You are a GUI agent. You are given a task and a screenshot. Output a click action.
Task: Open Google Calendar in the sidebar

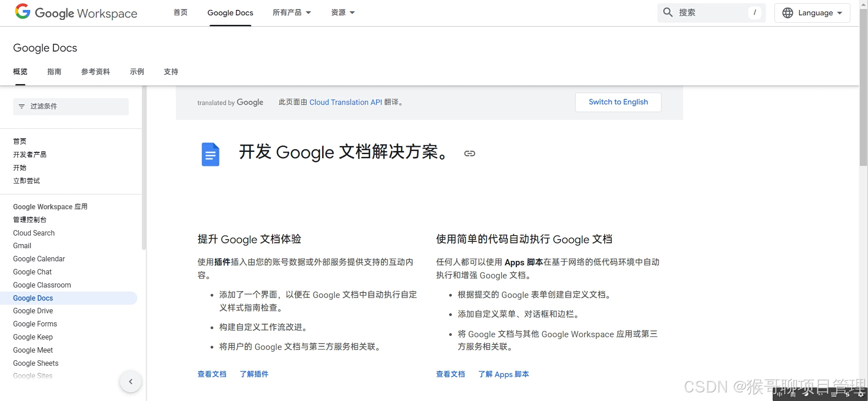[x=39, y=259]
